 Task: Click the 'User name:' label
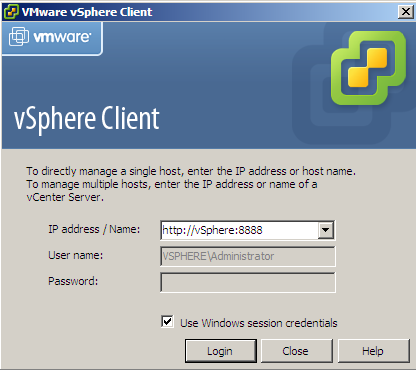click(x=76, y=255)
